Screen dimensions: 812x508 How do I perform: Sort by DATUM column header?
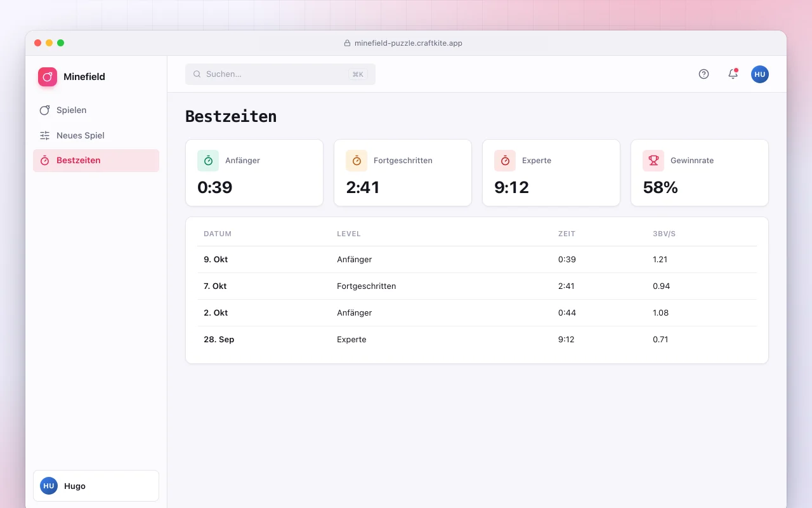218,234
